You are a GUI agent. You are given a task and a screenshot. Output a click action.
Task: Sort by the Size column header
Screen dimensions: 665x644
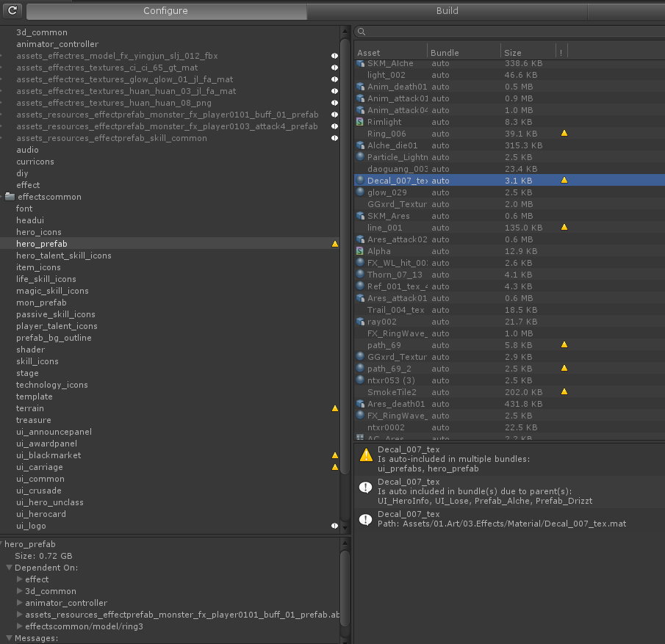528,53
